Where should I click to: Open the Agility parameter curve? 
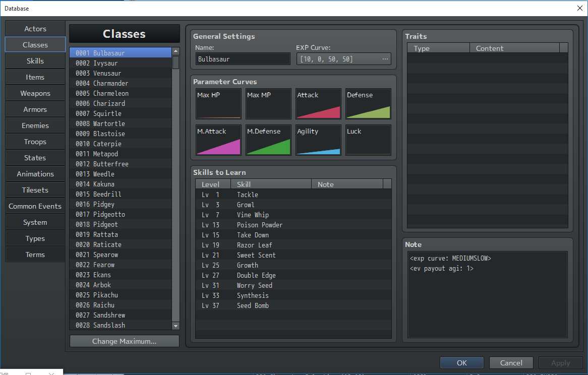[x=318, y=140]
